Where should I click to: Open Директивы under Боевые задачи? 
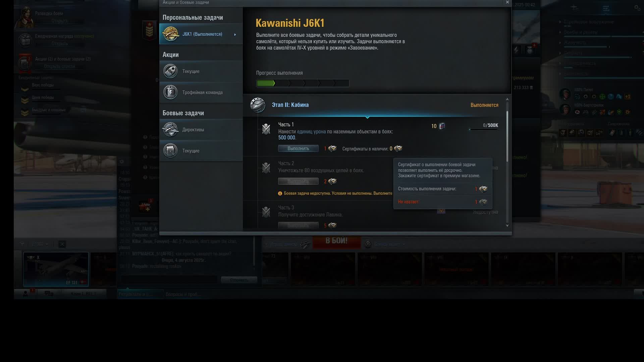(193, 130)
